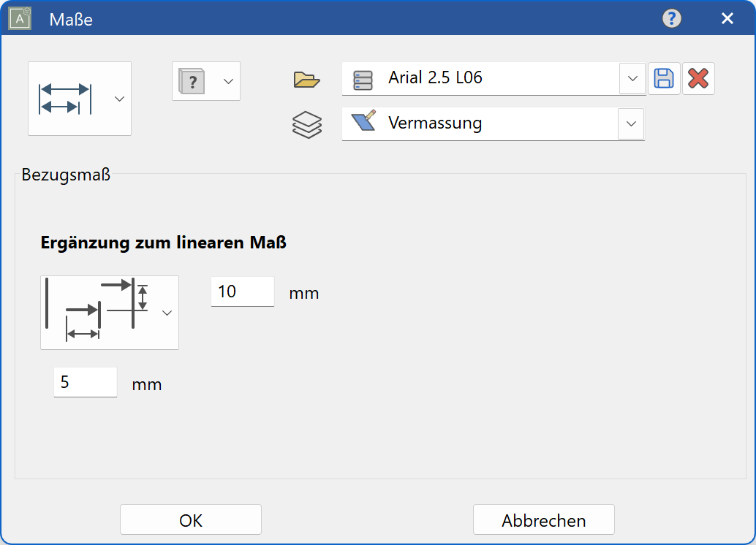This screenshot has height=545, width=756.
Task: Close the Maße dialog window
Action: click(727, 19)
